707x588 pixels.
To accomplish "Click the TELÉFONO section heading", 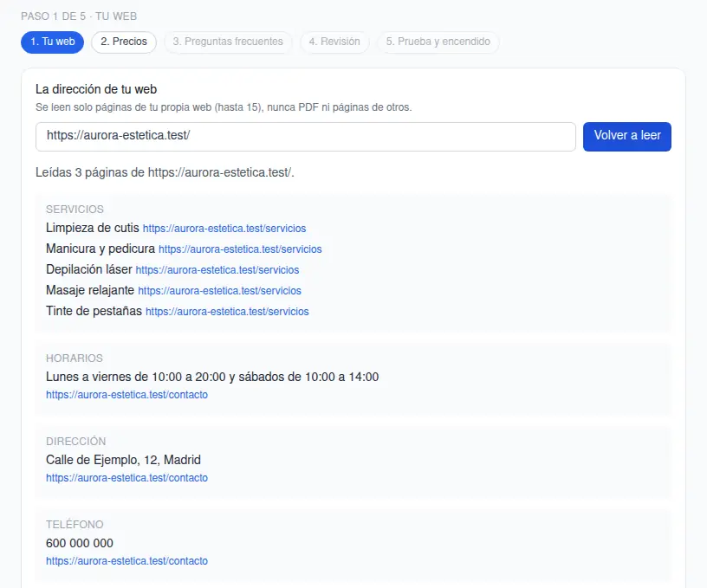I will (x=75, y=525).
